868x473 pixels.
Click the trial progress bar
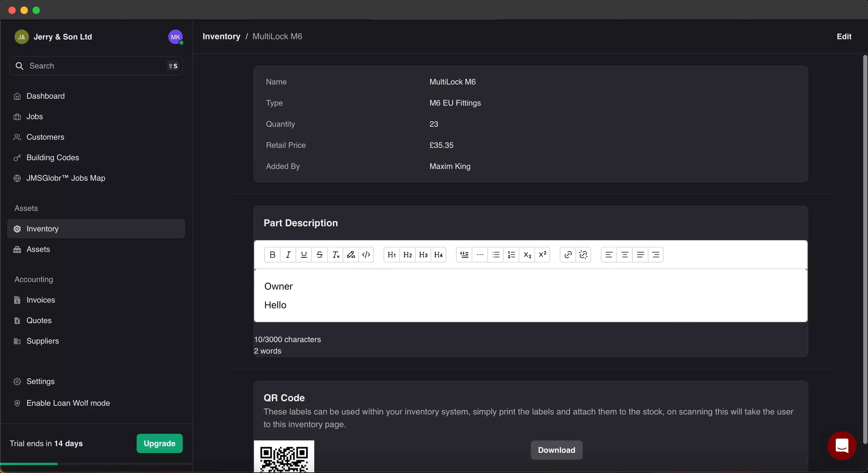tap(96, 464)
